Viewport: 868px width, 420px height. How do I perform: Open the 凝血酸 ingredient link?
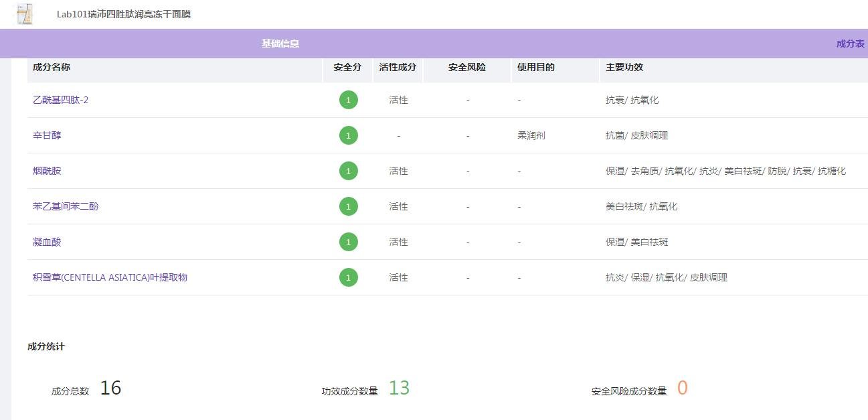point(47,242)
